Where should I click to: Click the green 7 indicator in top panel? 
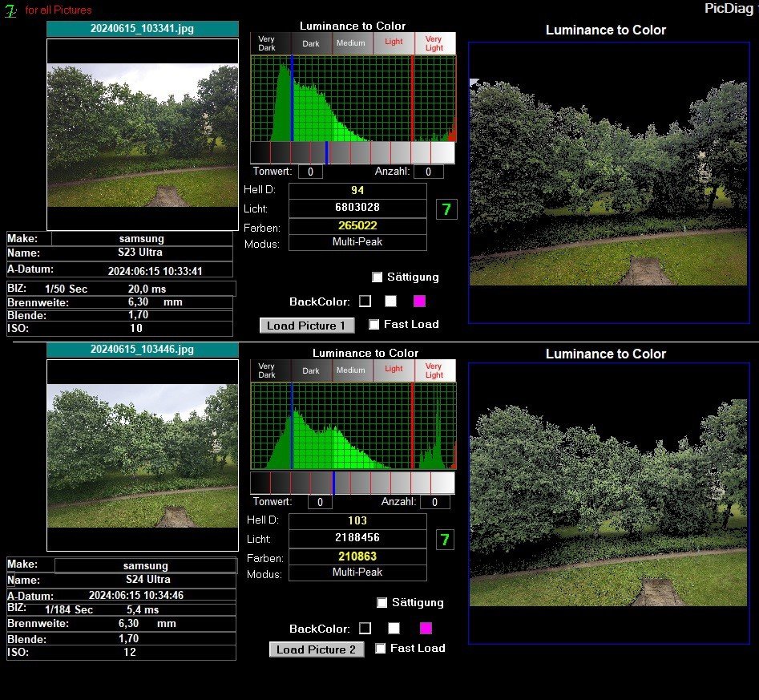446,210
